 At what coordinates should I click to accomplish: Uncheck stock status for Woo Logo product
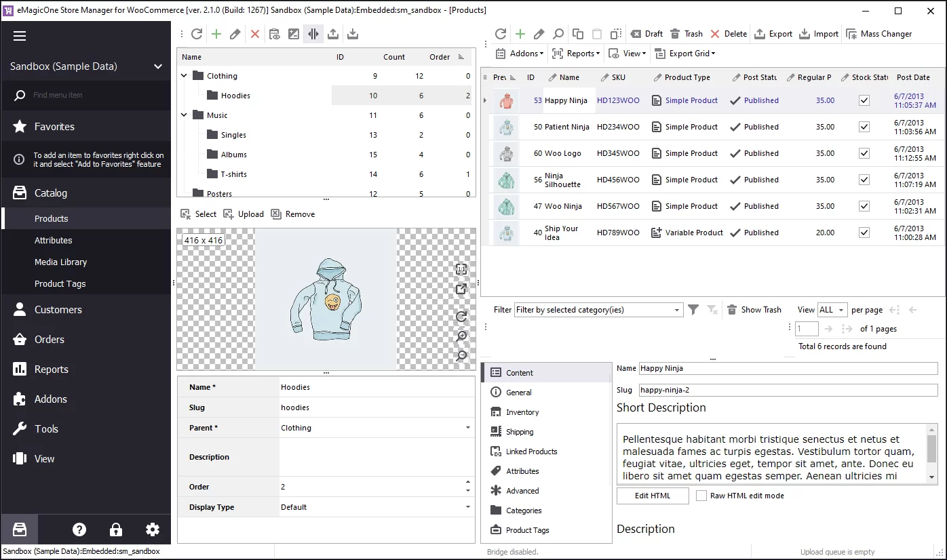click(864, 153)
